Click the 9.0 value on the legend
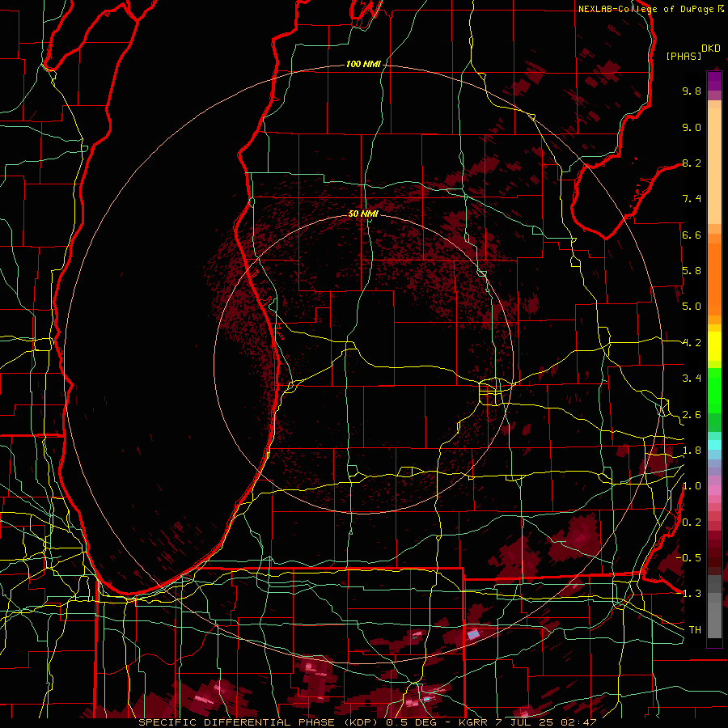 click(692, 127)
